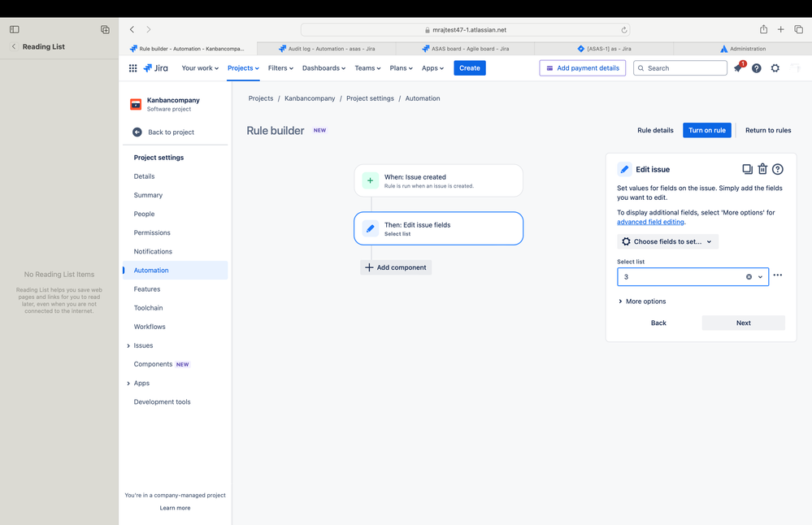The height and width of the screenshot is (525, 812).
Task: Open Kanbancompany breadcrumb link
Action: click(310, 98)
